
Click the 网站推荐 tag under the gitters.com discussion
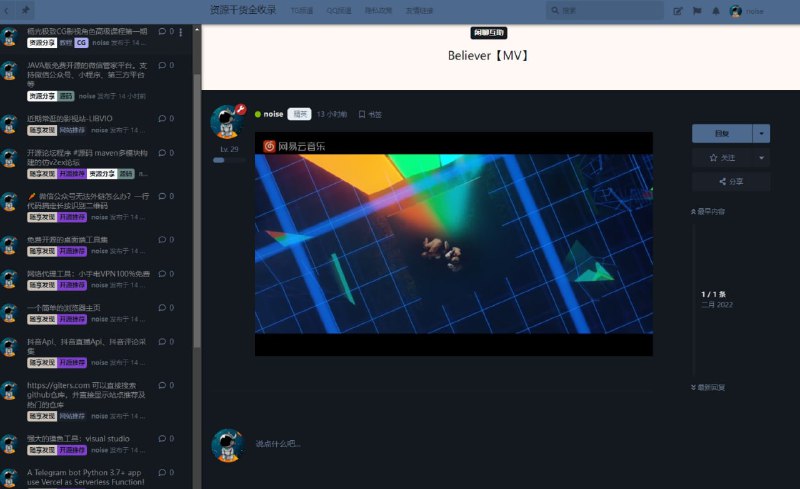pyautogui.click(x=71, y=417)
